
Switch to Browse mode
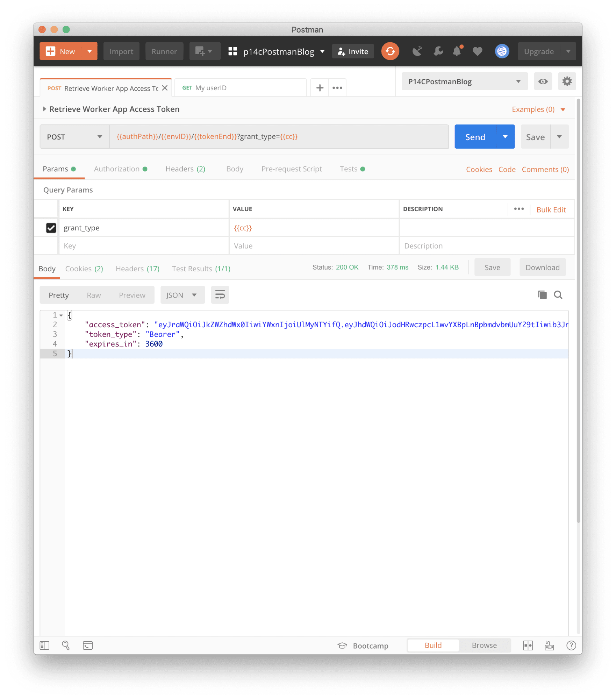484,645
